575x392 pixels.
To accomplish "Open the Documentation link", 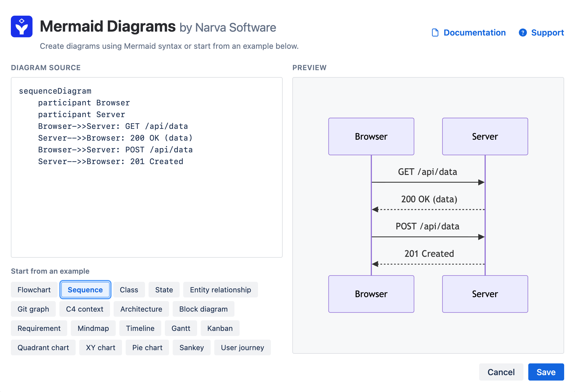I will [x=475, y=33].
